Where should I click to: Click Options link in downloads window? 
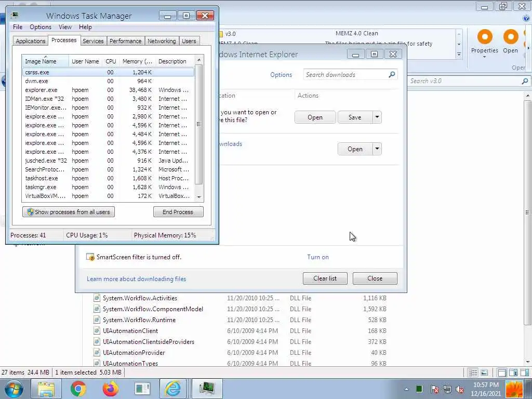(x=281, y=75)
